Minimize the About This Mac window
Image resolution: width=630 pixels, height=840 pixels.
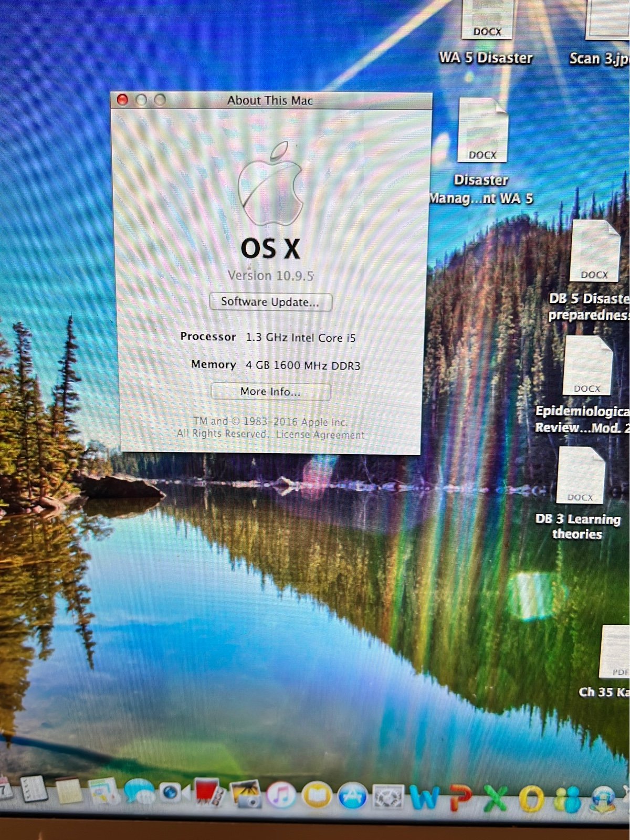(x=141, y=100)
